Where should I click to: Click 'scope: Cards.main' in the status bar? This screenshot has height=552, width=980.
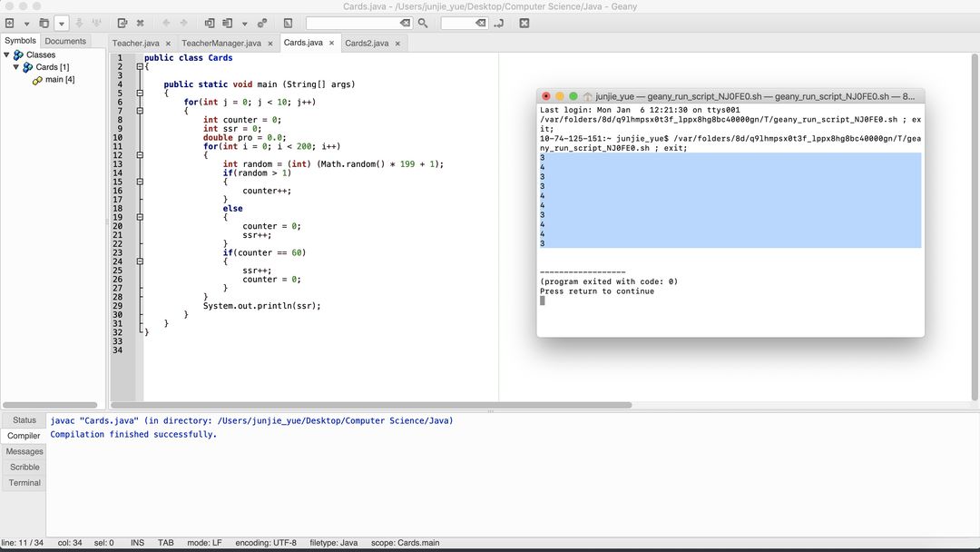(x=405, y=543)
